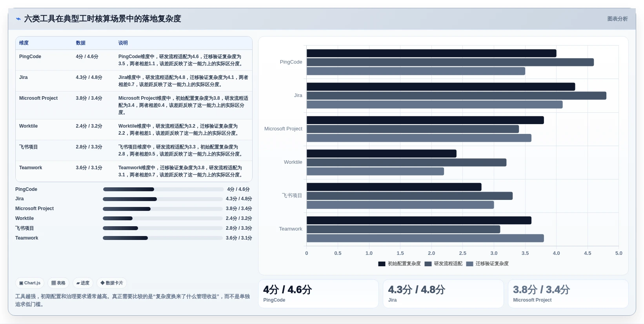Click Worktile 迁移验证复杂度 bar in chart
The height and width of the screenshot is (324, 644).
tap(375, 171)
